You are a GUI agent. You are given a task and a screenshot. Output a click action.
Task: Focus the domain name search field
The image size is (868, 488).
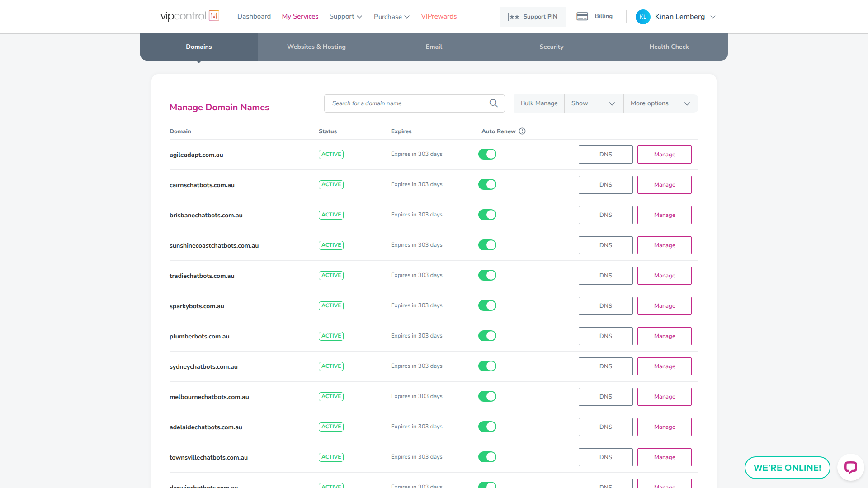407,103
